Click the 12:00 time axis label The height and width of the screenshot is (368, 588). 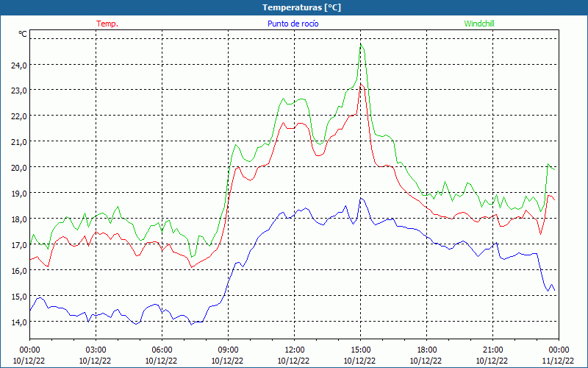click(295, 350)
